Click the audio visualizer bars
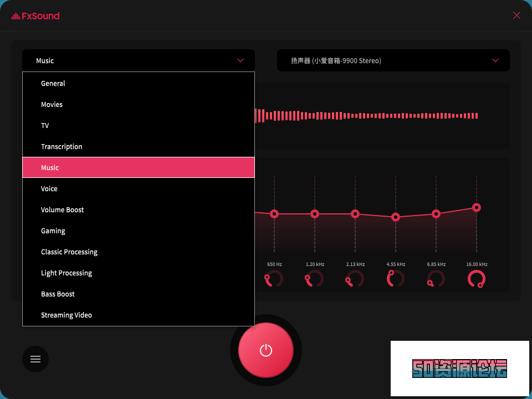The width and height of the screenshot is (532, 399). click(x=366, y=116)
